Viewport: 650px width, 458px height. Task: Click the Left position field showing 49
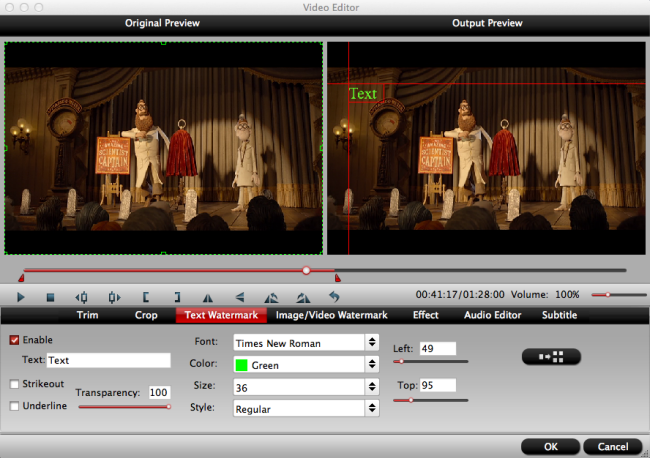[x=438, y=349]
